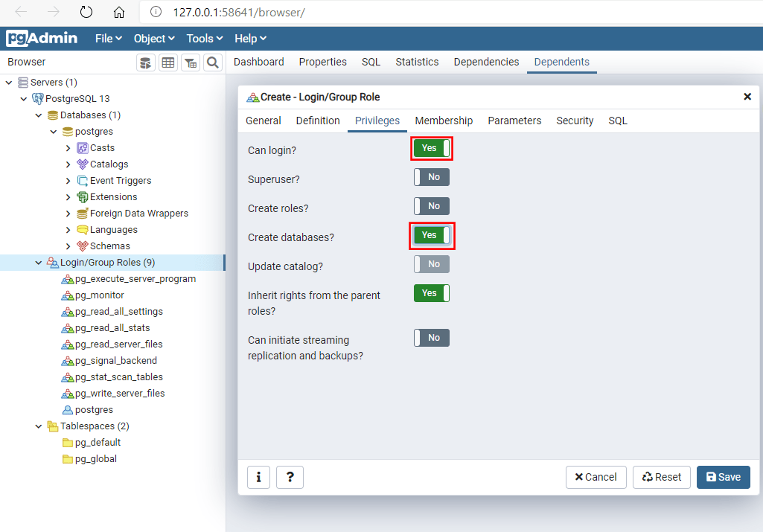Enable the 'Superuser?' switch
The image size is (763, 532).
(432, 177)
